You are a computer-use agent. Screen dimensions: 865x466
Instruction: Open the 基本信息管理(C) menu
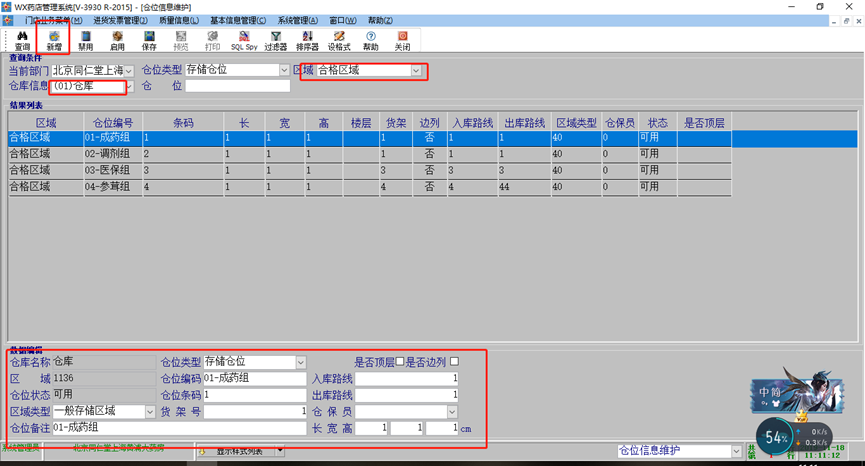238,20
